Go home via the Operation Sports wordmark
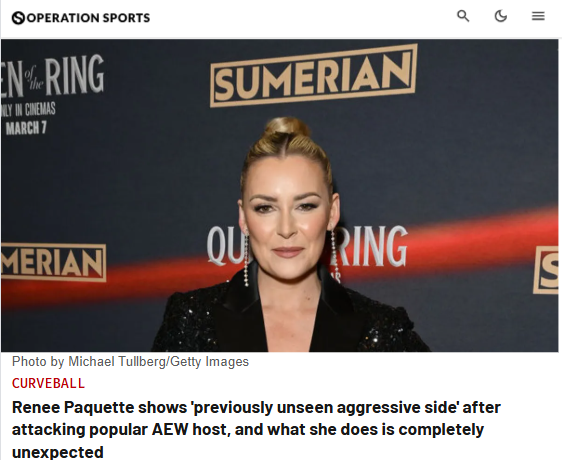This screenshot has height=460, width=562. 88,18
